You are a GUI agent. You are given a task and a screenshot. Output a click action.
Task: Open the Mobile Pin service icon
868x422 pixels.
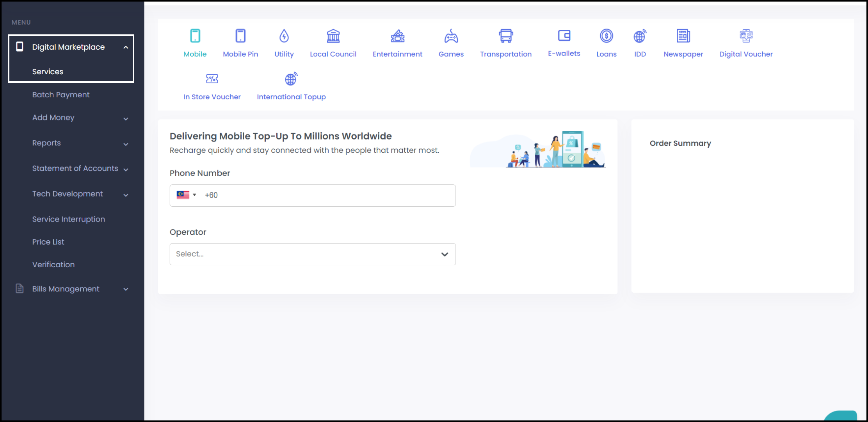coord(240,36)
